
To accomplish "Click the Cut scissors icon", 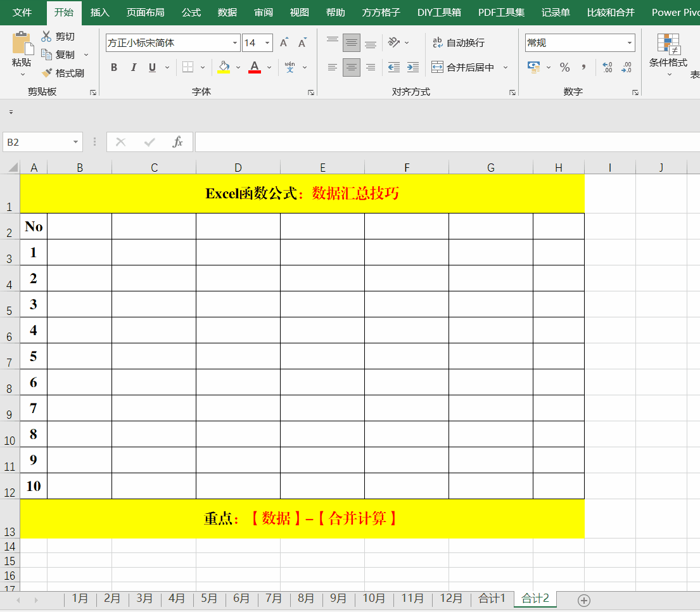I will coord(46,36).
